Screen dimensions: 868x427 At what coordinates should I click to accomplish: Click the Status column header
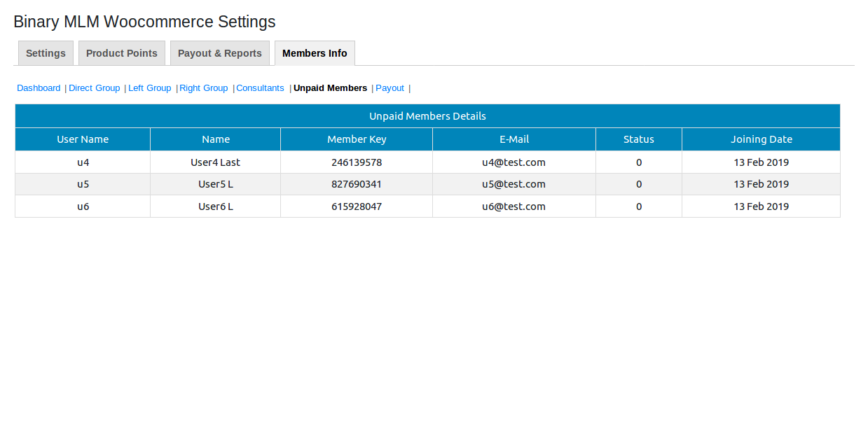638,139
